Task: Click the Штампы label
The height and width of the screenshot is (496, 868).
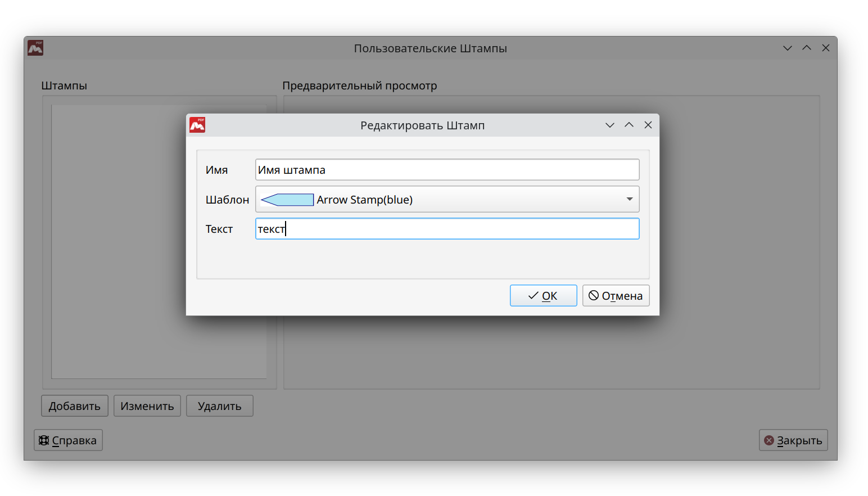Action: click(64, 85)
